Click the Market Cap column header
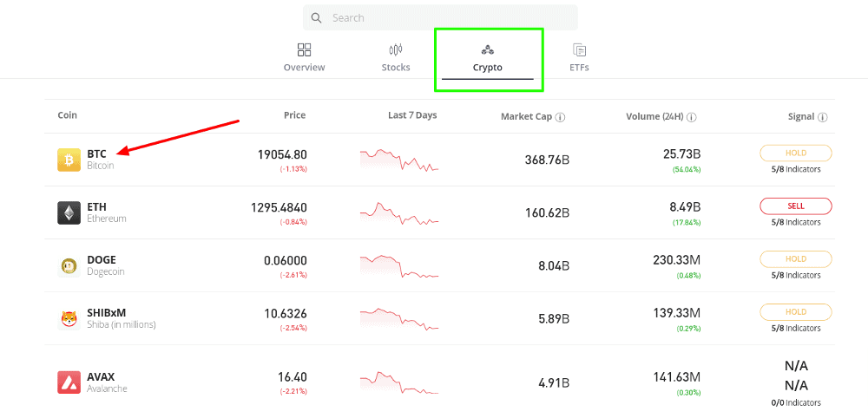The width and height of the screenshot is (868, 418). pos(526,117)
